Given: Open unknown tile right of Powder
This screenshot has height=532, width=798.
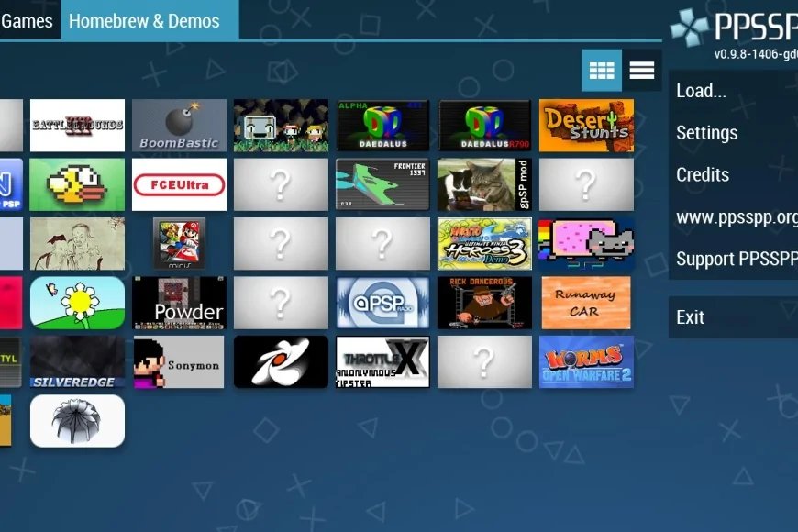Looking at the screenshot, I should tap(281, 303).
